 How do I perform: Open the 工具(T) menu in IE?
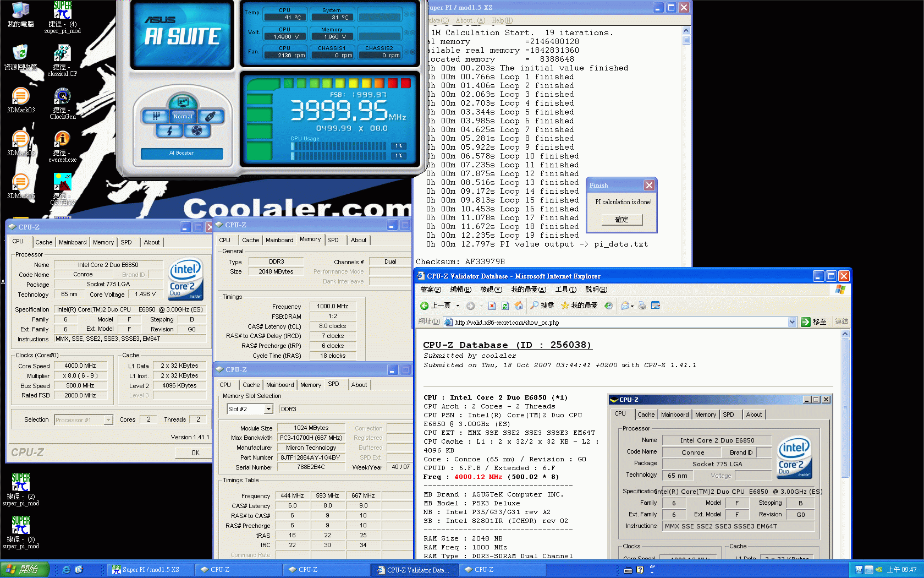565,290
